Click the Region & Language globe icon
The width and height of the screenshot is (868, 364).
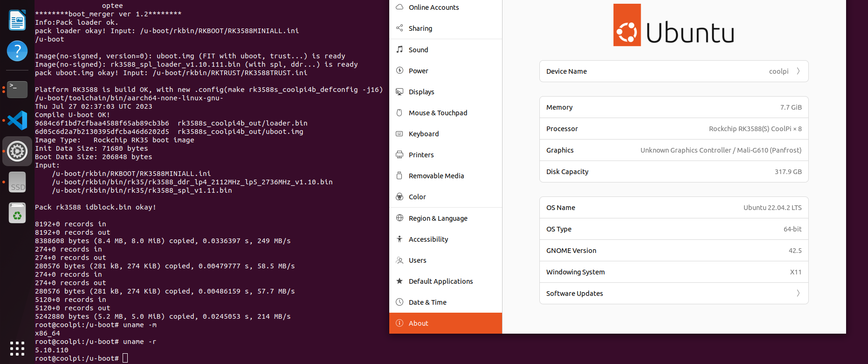click(400, 218)
